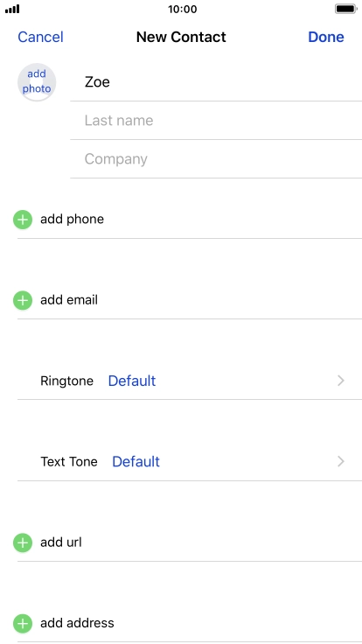
Task: Cancel the new contact
Action: coord(40,37)
